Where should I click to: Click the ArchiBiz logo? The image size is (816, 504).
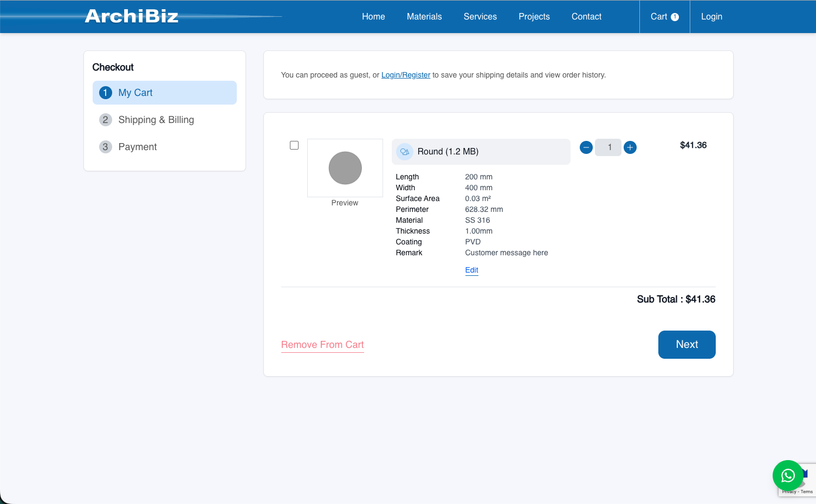(131, 16)
